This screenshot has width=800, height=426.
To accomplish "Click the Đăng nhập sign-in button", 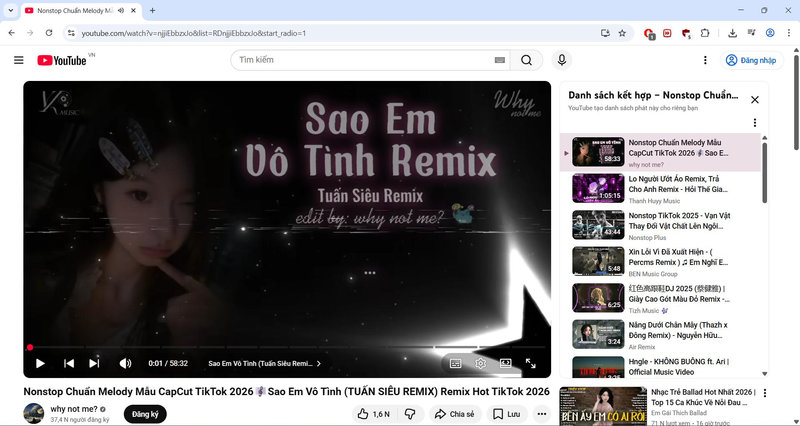I will tap(752, 60).
